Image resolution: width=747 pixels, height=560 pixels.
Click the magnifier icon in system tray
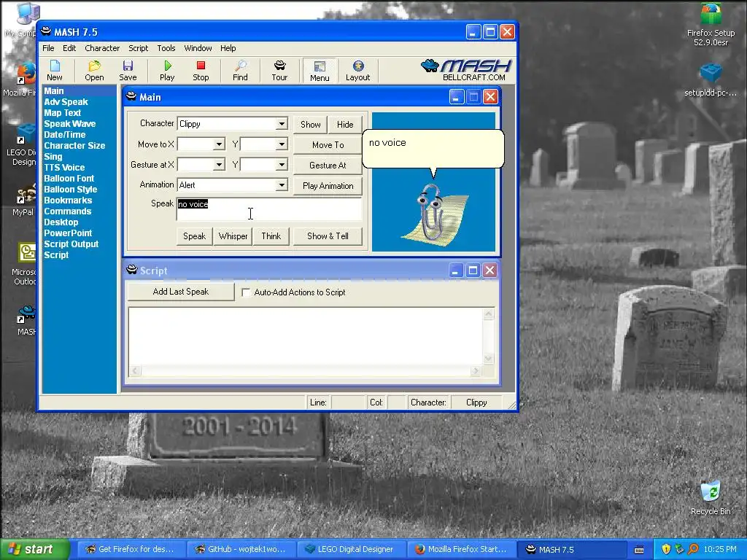693,549
